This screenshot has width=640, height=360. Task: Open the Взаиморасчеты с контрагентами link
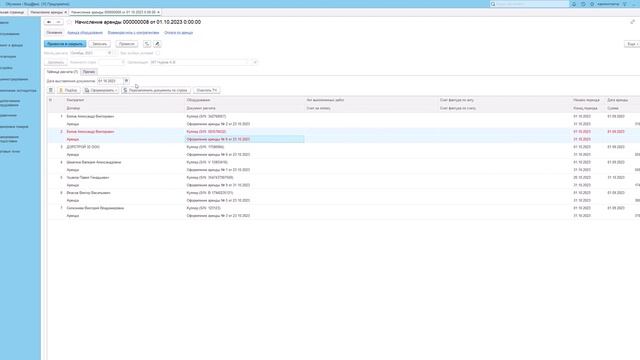click(133, 33)
